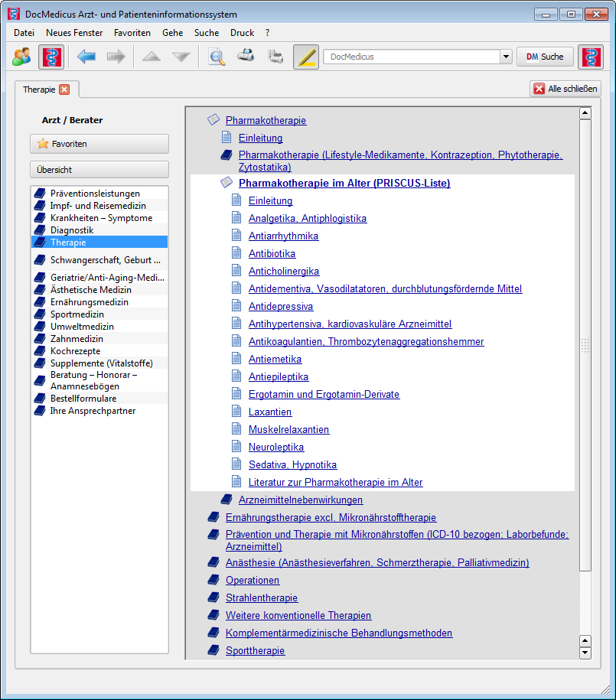Select Ästhetische Medizin in sidebar
This screenshot has height=700, width=616.
(99, 290)
